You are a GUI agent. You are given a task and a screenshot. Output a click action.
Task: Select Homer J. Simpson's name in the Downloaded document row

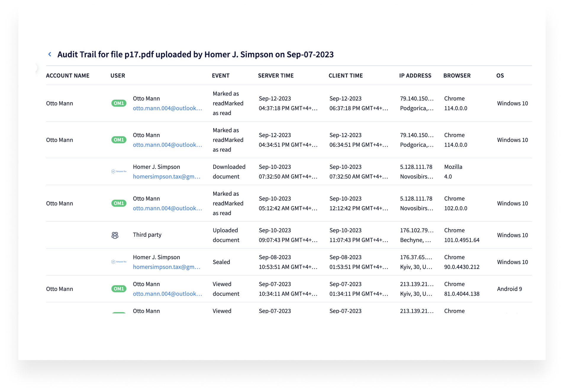point(156,167)
